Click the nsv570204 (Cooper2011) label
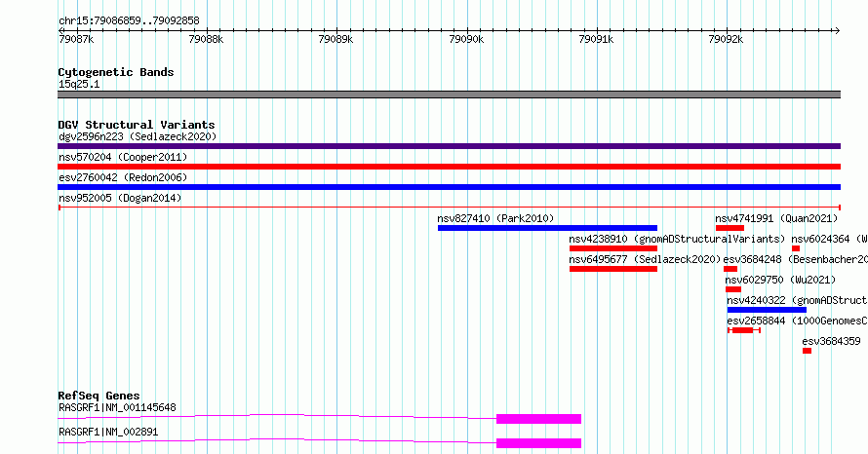This screenshot has height=454, width=868. tap(123, 157)
